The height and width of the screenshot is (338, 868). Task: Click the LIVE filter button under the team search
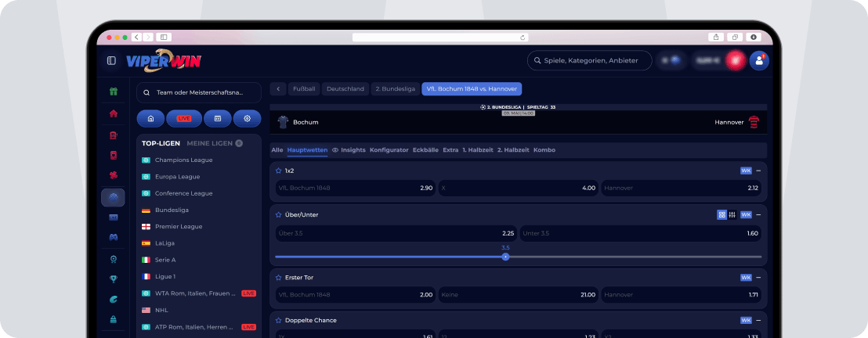tap(184, 118)
